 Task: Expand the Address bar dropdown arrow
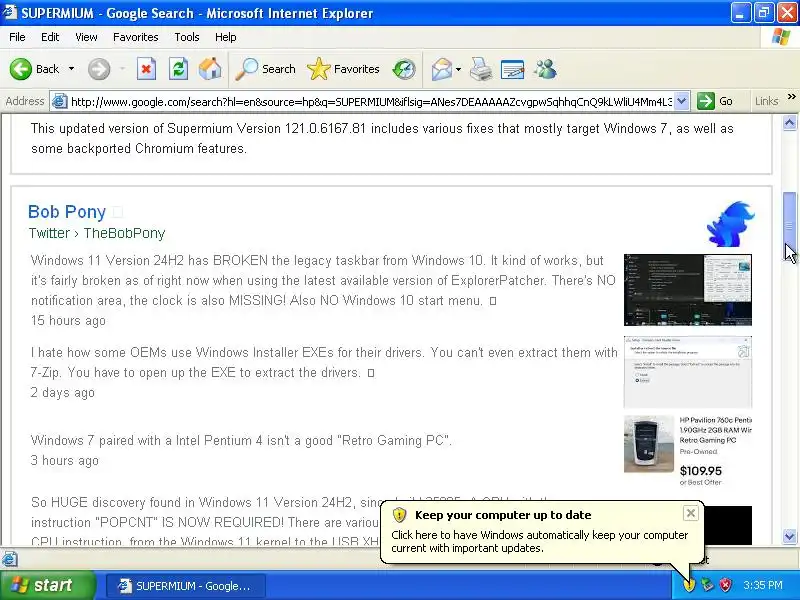pos(682,102)
